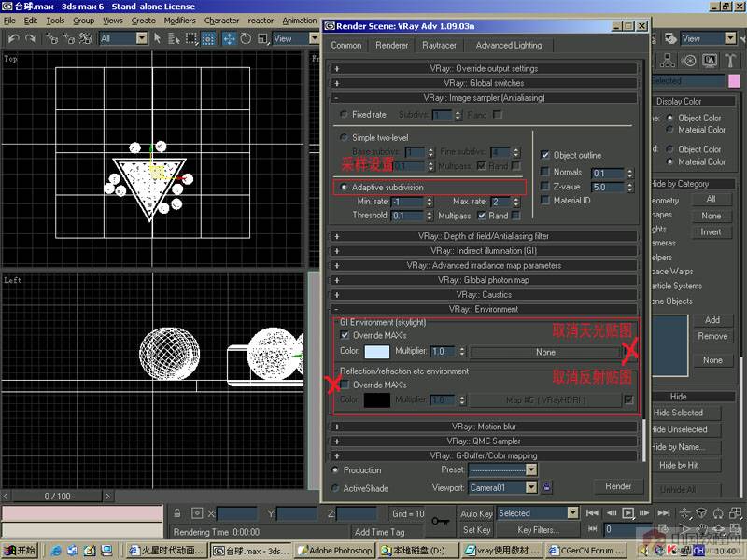Step to the previous frame
Viewport: 747px width, 560px height.
click(612, 512)
